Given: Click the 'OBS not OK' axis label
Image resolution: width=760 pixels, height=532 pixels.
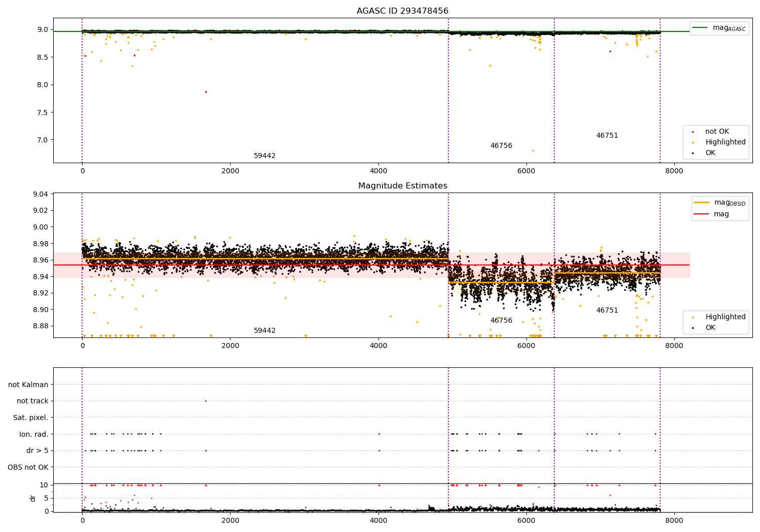Looking at the screenshot, I should [28, 467].
